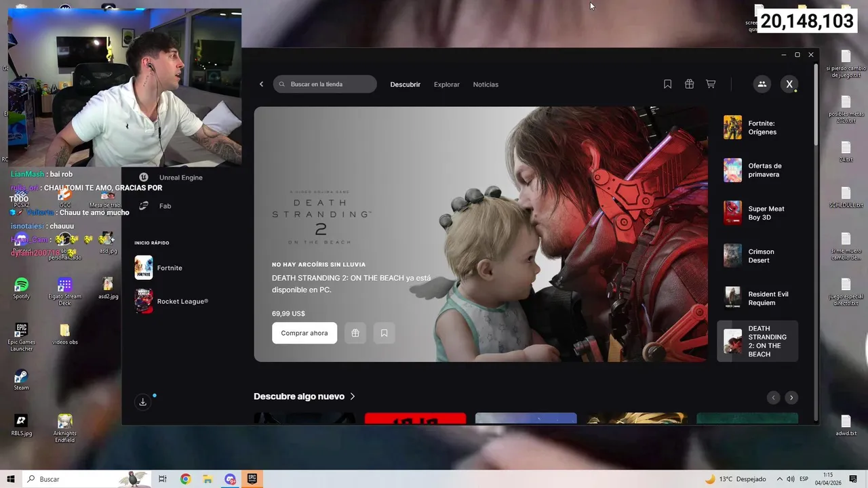The height and width of the screenshot is (488, 868).
Task: Select Ofertas de primavera in carousel list
Action: [x=757, y=170]
